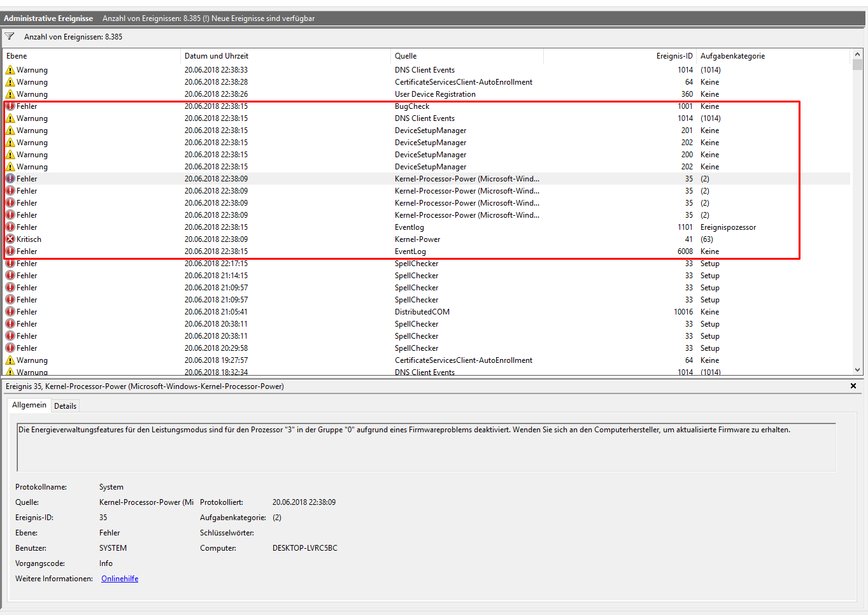Sort by Datum und Uhrzeit column header
Image resolution: width=868 pixels, height=615 pixels.
click(286, 56)
